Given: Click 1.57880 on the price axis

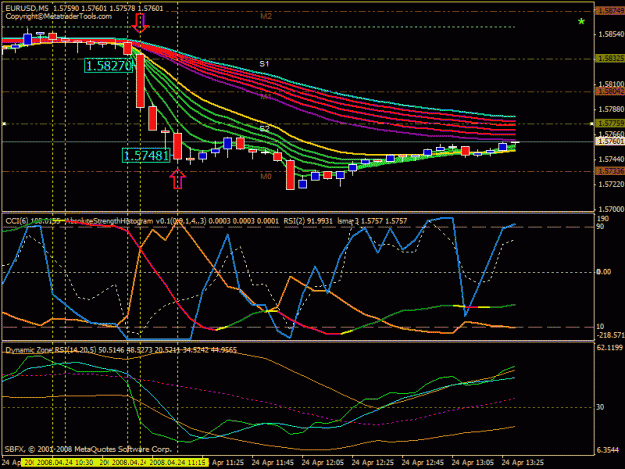Looking at the screenshot, I should point(611,109).
